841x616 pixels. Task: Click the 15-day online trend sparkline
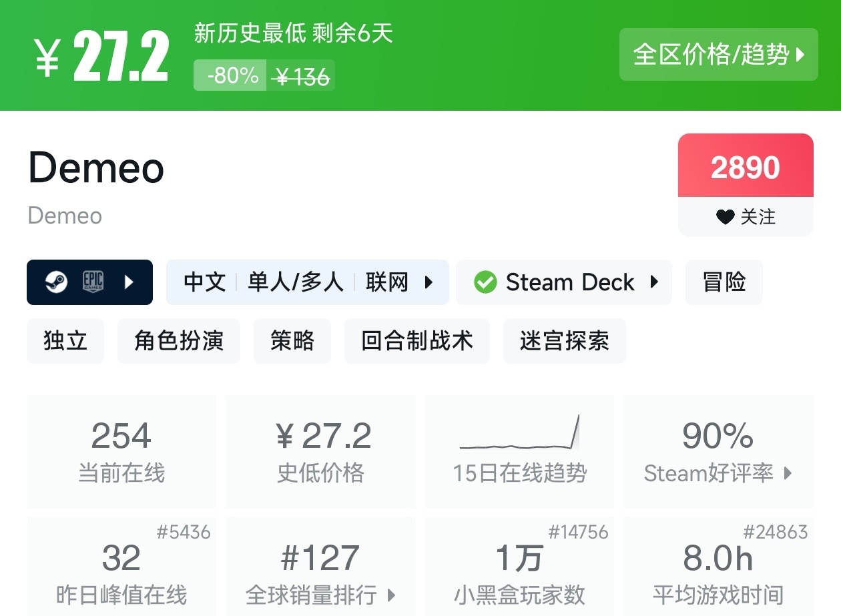(x=519, y=433)
